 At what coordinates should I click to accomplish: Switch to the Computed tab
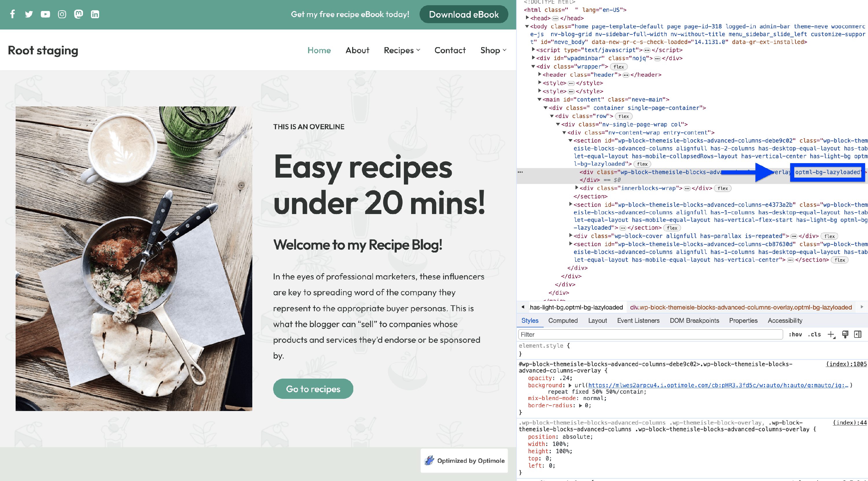tap(563, 321)
